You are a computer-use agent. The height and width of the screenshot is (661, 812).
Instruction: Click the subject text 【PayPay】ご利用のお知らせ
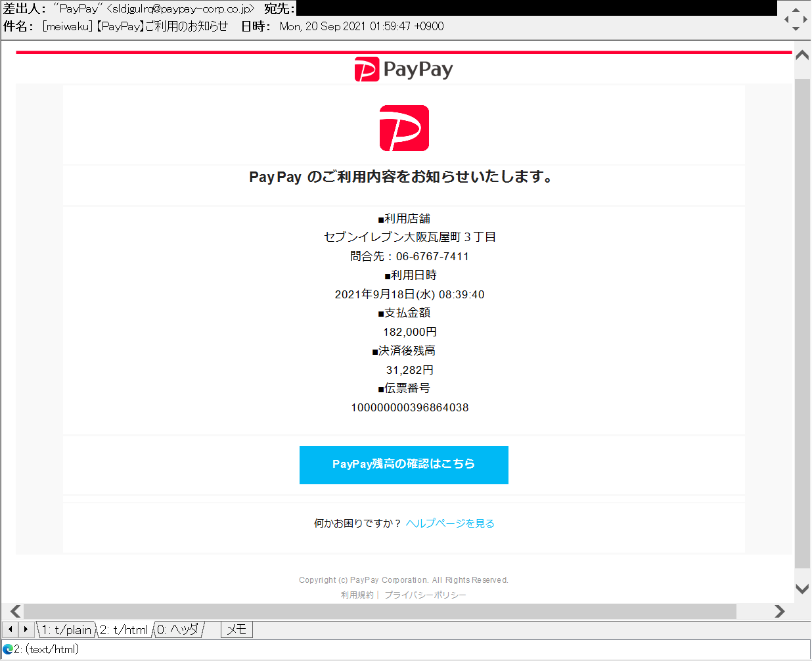click(x=162, y=26)
